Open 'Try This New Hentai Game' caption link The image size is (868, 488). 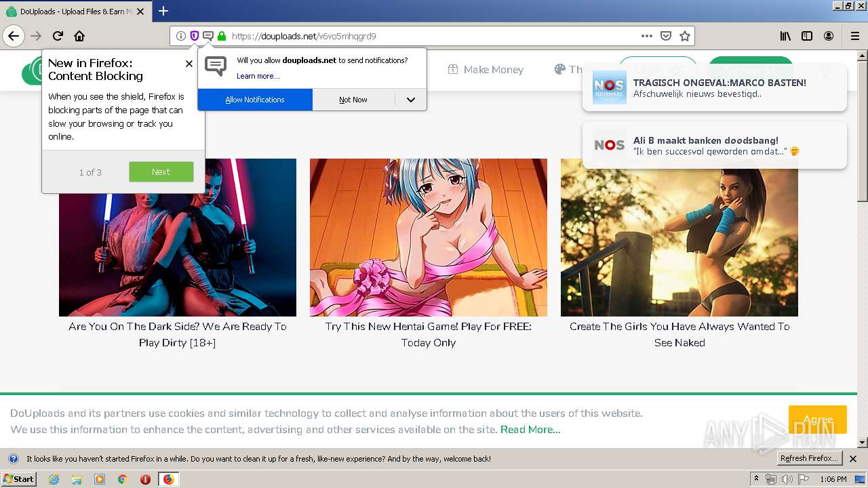429,335
